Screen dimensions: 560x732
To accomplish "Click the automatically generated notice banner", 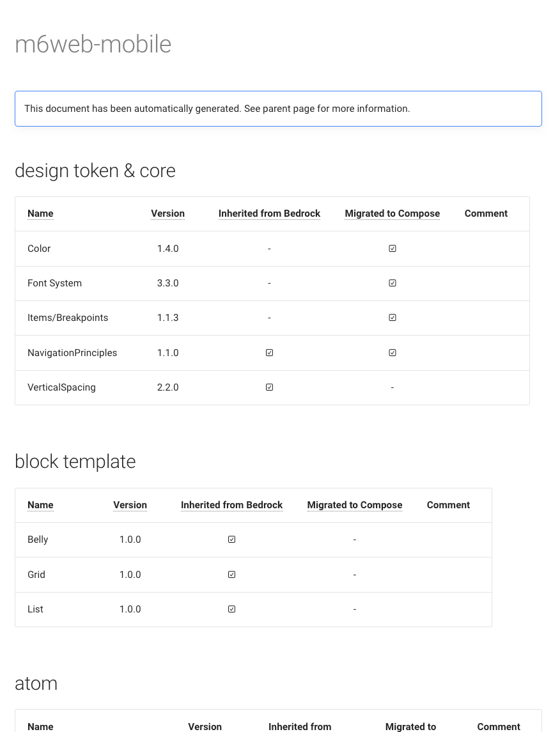I will 217,109.
